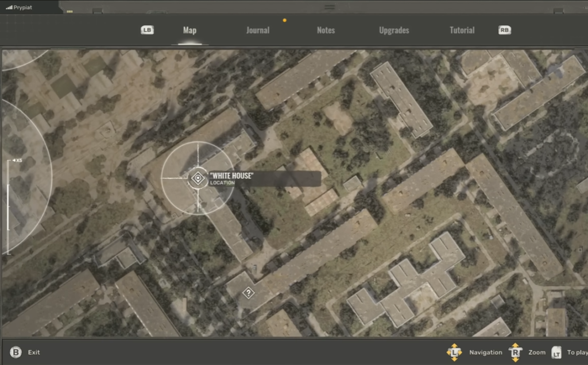Click the R stick Zoom icon

[x=515, y=352]
